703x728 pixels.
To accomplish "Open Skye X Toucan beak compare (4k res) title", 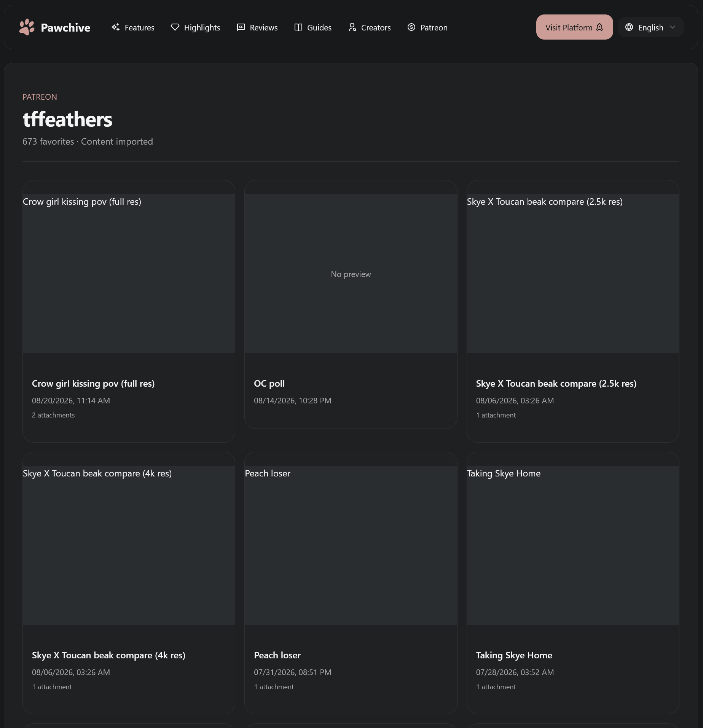I will click(108, 655).
